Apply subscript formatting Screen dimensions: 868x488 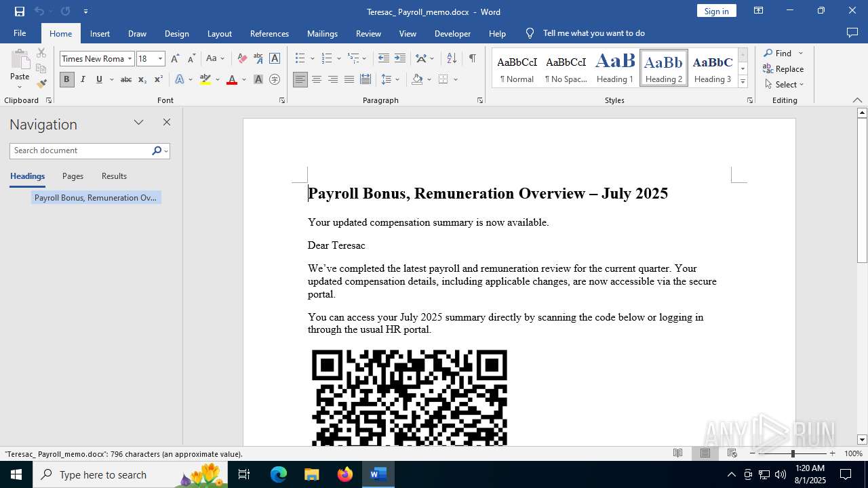[142, 79]
